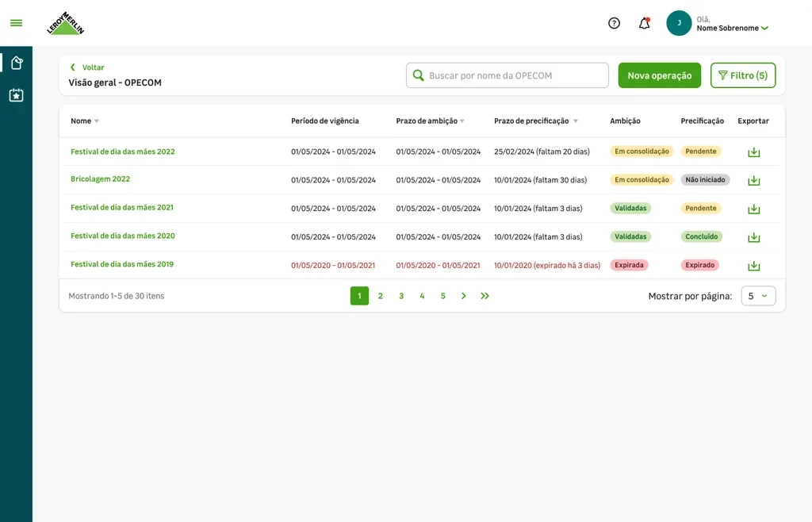Click the Nova operação button
This screenshot has height=522, width=812.
[659, 75]
